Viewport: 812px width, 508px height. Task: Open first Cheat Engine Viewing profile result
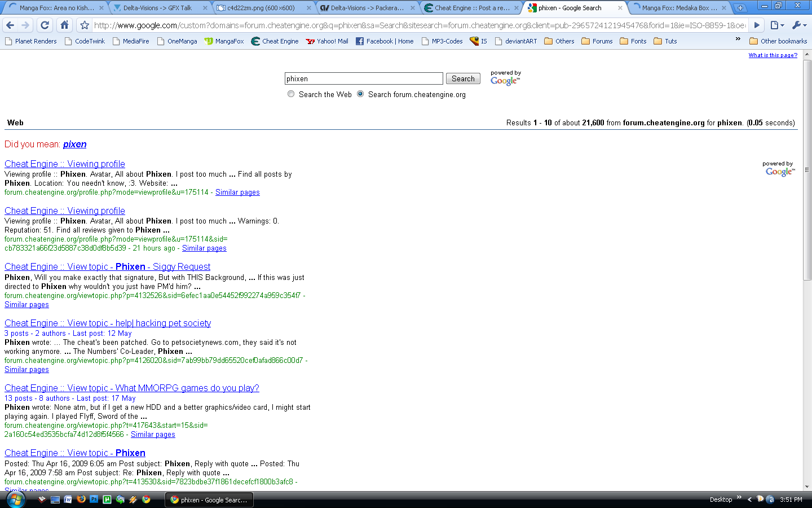click(65, 164)
